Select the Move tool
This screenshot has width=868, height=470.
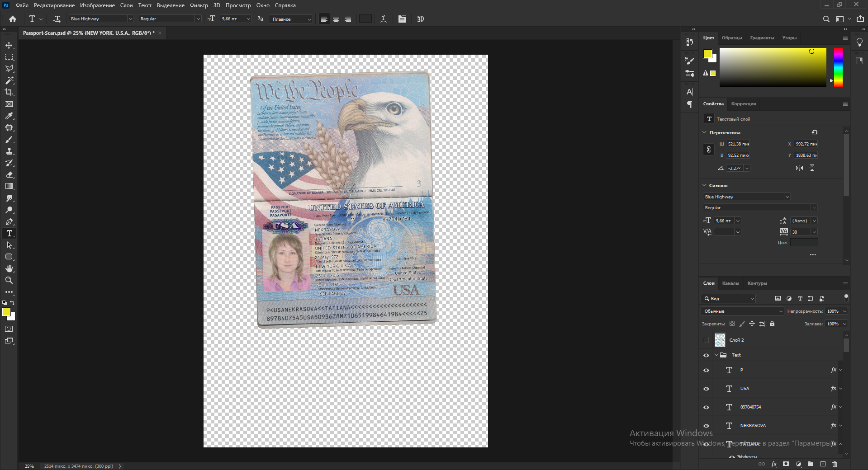(9, 46)
